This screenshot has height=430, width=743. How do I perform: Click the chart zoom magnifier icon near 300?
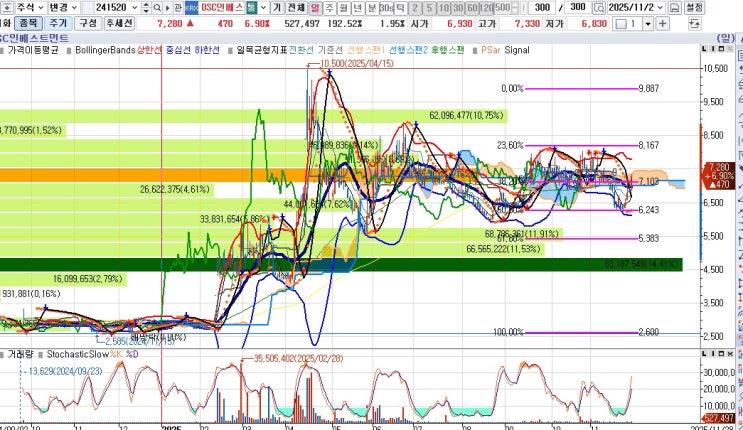pyautogui.click(x=599, y=8)
